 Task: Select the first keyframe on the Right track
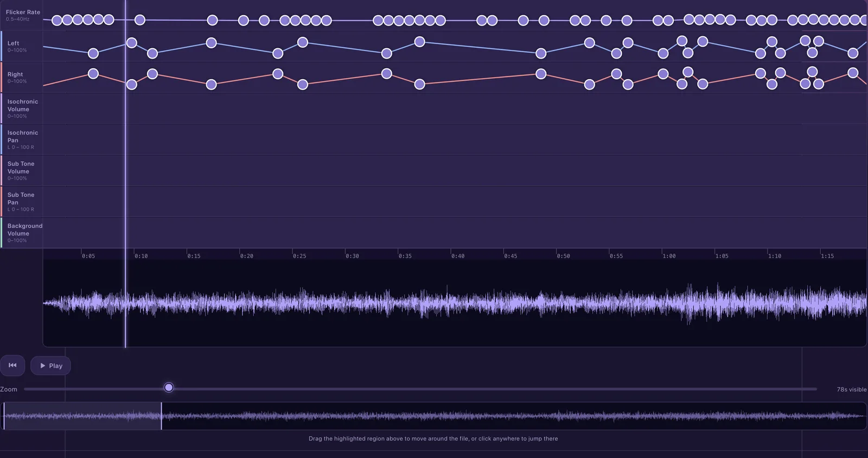tap(93, 74)
